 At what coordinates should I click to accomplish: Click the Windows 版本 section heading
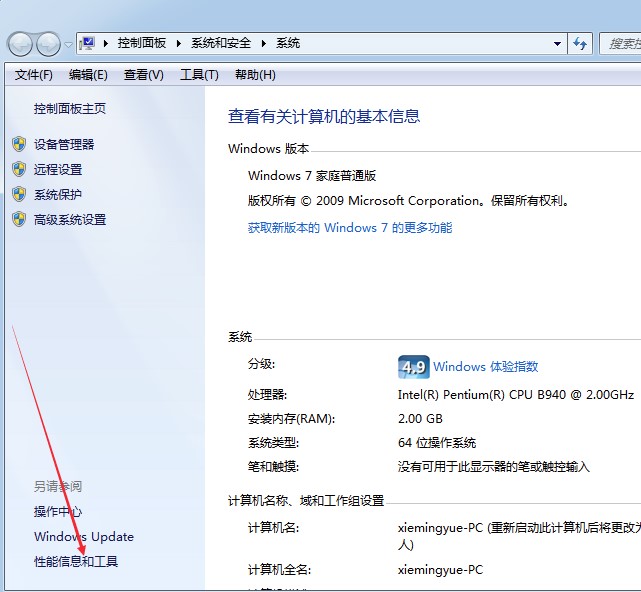point(268,148)
